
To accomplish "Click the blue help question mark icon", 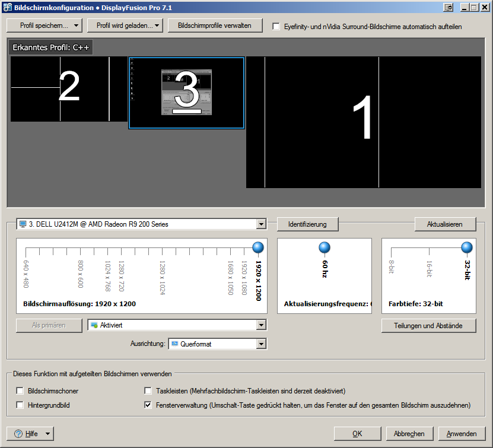I will pos(18,434).
